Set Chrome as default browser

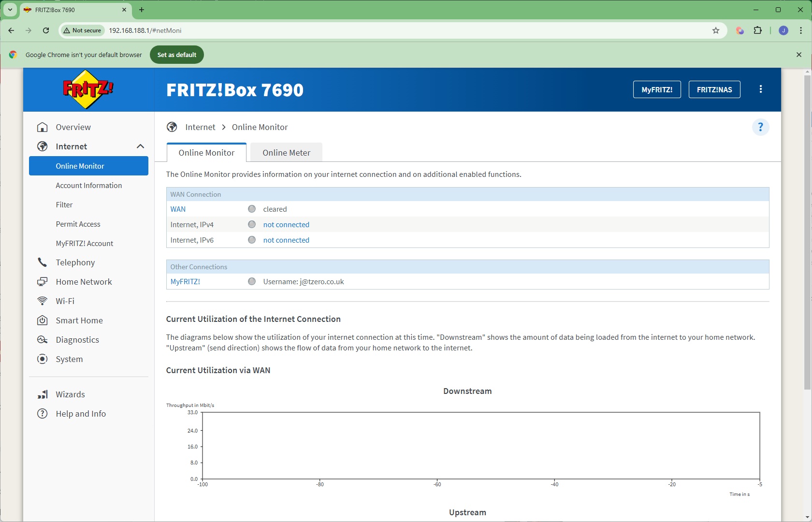(x=177, y=55)
